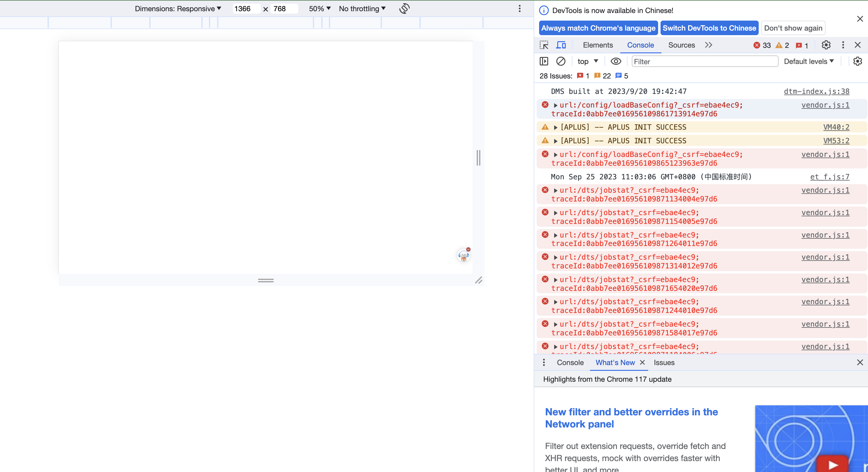Click the viewport bottom resize handle
This screenshot has height=472, width=868.
tap(266, 280)
